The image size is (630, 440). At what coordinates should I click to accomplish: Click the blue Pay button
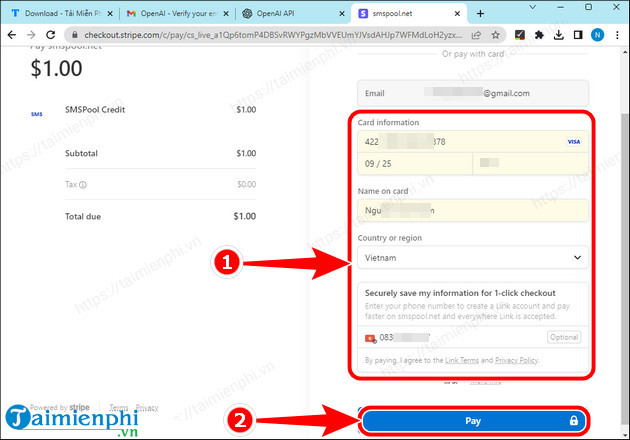point(474,421)
